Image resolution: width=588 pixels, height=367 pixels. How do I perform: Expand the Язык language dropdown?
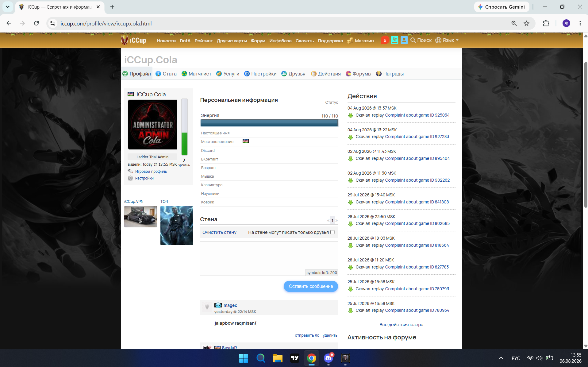point(447,40)
